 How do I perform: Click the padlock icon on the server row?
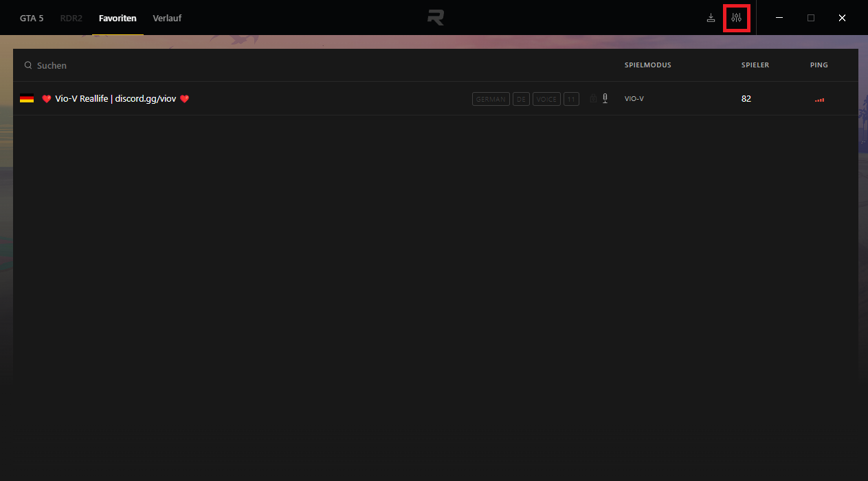tap(593, 99)
